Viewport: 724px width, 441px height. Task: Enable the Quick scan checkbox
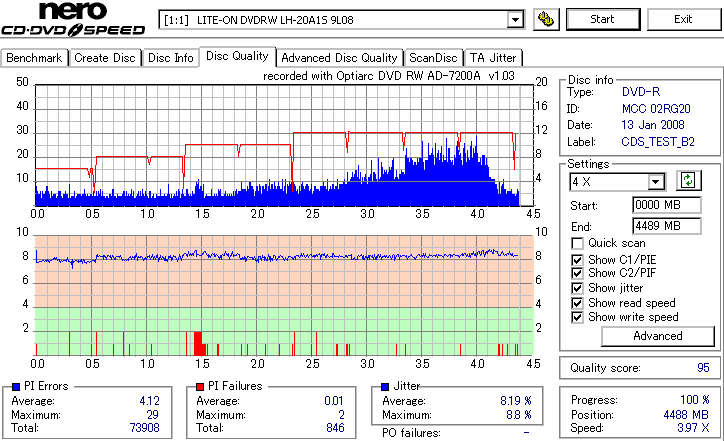point(577,243)
